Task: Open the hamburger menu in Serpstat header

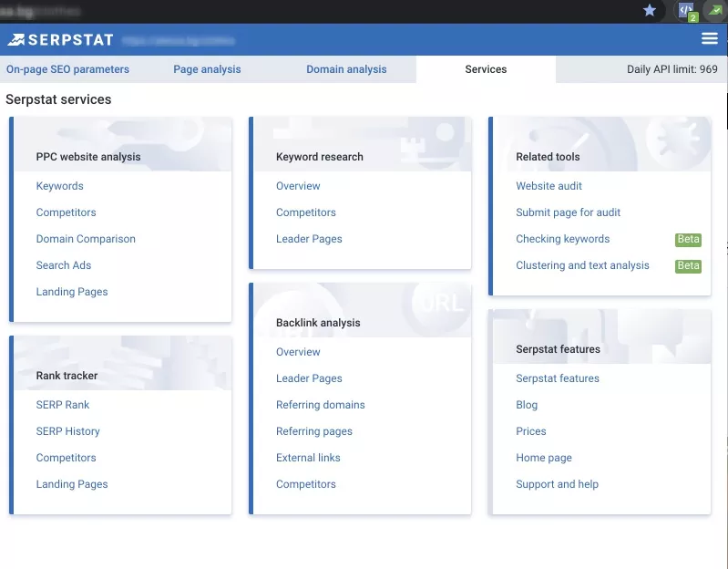Action: click(710, 38)
